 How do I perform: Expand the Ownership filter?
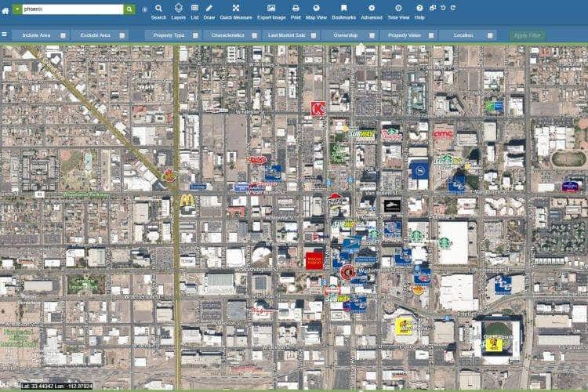point(350,35)
